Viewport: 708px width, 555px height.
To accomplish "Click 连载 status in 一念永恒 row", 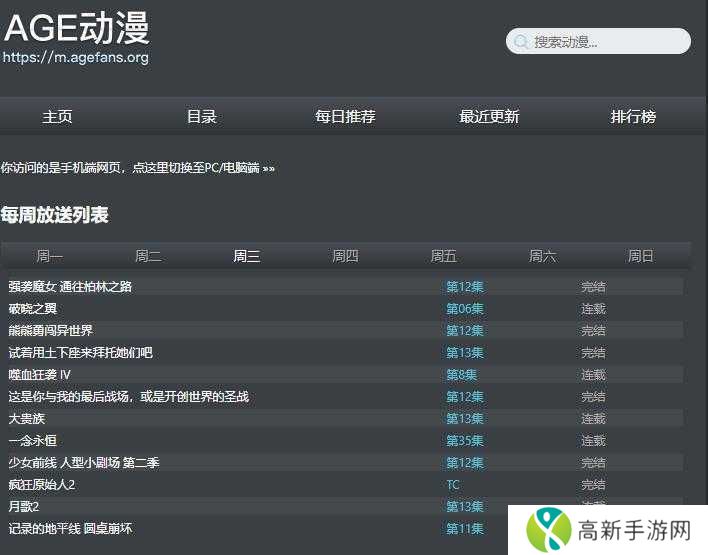I will [593, 441].
